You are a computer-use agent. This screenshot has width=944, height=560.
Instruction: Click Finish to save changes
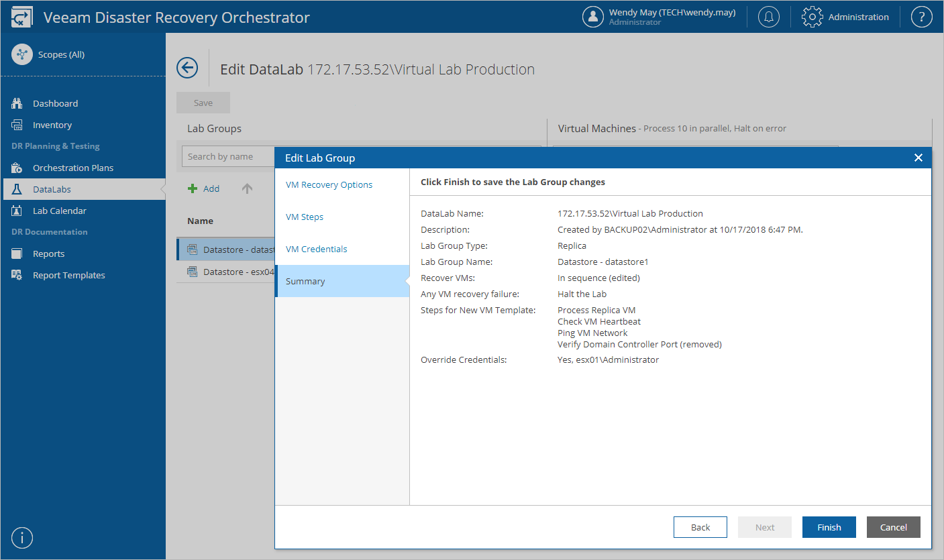[x=829, y=527]
